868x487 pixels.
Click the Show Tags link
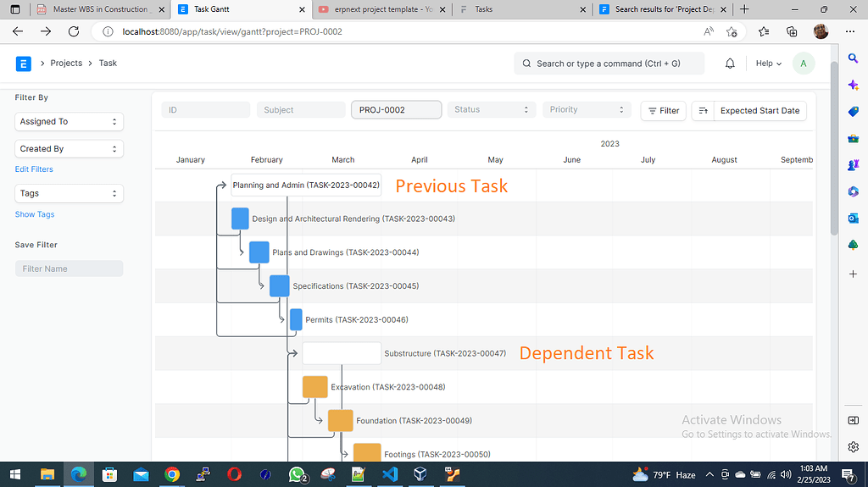click(34, 214)
